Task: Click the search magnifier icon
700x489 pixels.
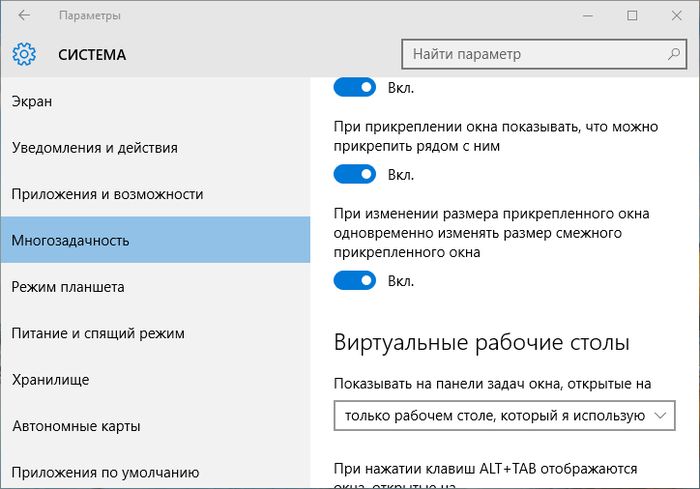Action: click(674, 54)
